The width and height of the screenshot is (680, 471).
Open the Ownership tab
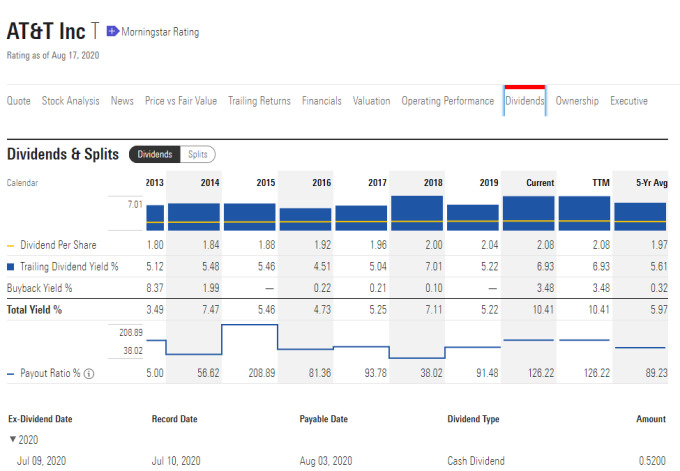click(577, 101)
